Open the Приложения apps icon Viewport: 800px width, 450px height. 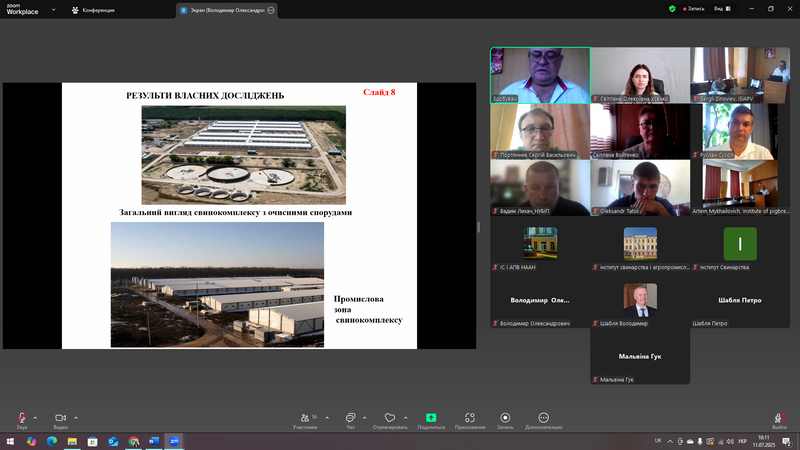click(x=470, y=418)
